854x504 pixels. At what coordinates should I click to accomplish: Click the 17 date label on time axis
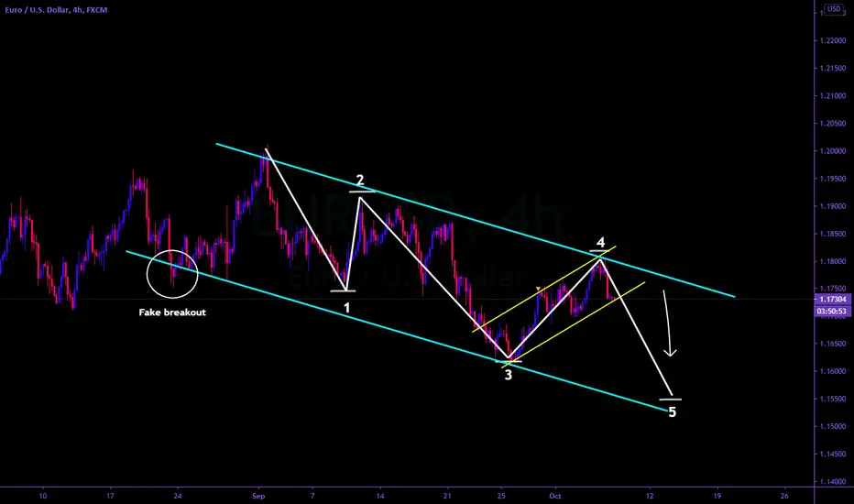111,496
